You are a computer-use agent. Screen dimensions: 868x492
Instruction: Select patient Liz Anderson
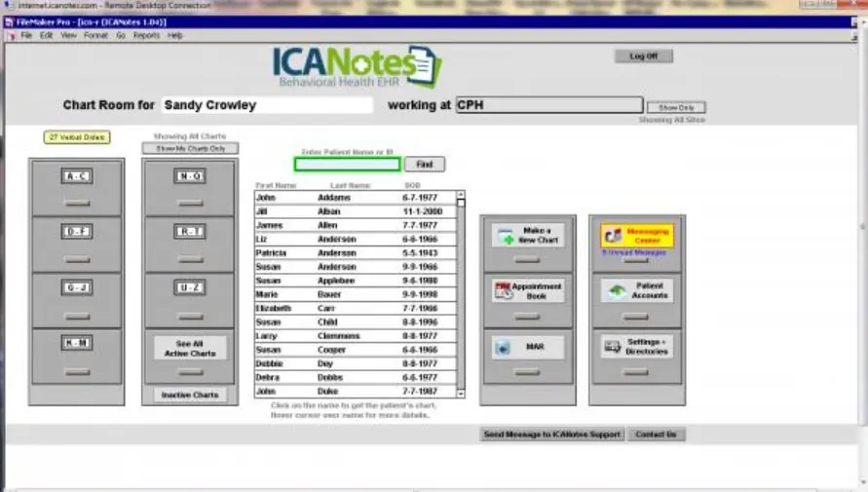point(356,239)
